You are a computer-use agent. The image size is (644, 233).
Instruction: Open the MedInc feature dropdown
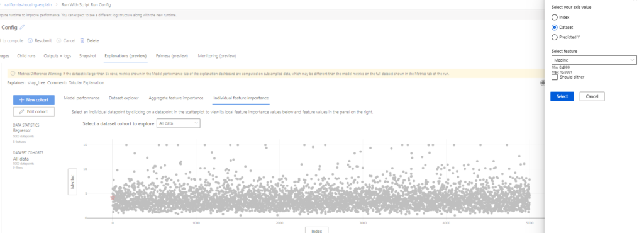(594, 60)
